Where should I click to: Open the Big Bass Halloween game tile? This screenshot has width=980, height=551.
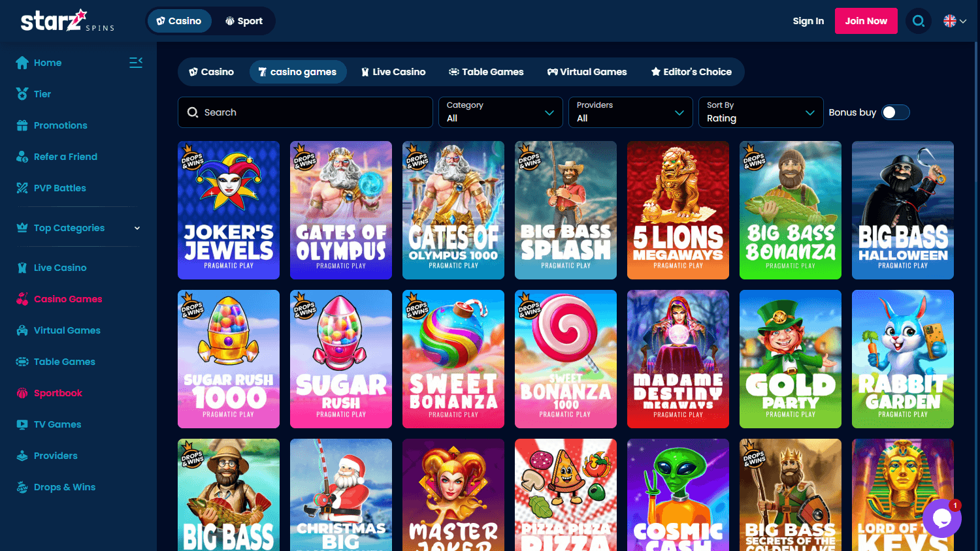[x=903, y=210]
